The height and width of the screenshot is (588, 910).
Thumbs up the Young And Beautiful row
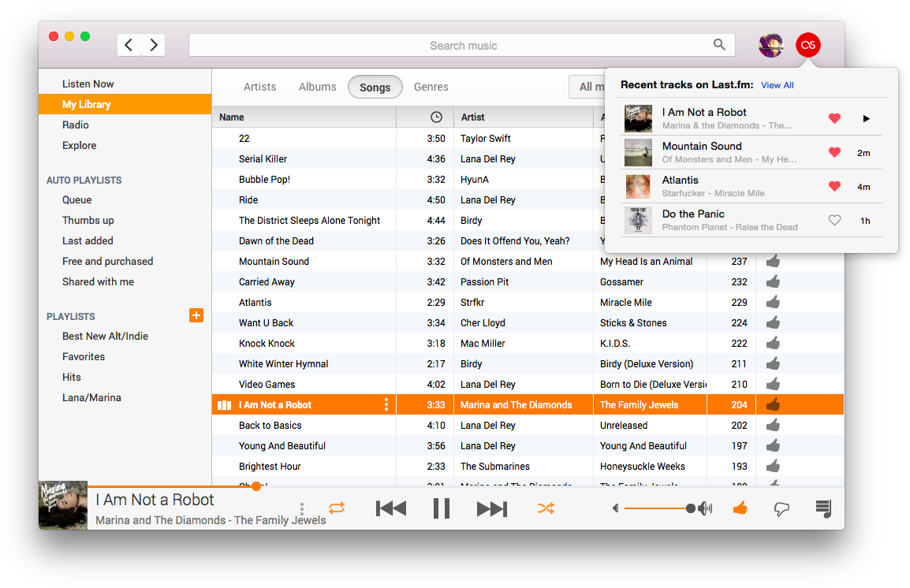[773, 446]
